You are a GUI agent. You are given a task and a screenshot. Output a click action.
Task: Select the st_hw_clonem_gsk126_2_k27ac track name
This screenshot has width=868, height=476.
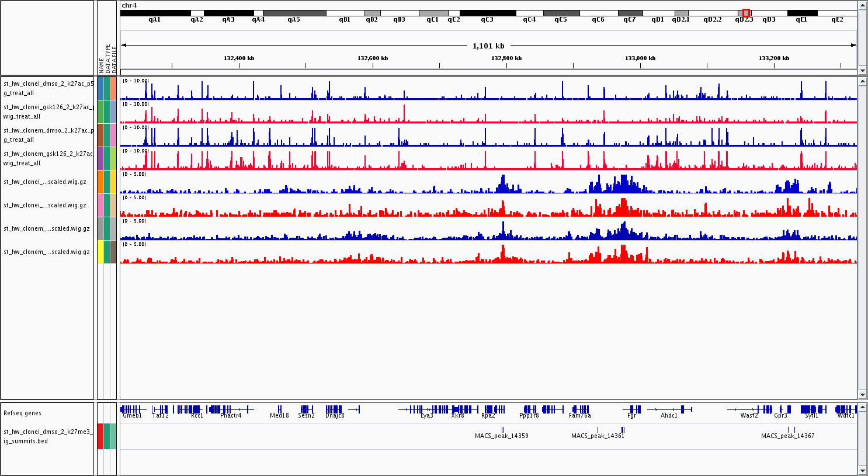pyautogui.click(x=48, y=158)
